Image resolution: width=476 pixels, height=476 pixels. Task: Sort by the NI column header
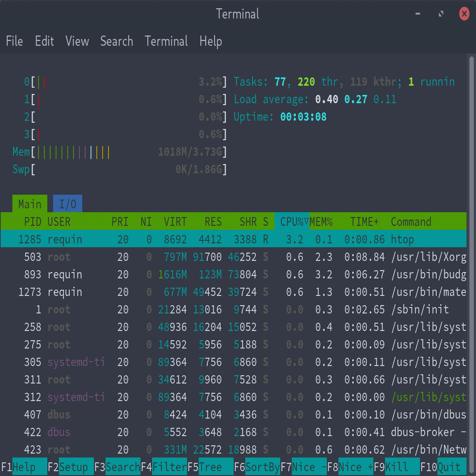point(146,221)
